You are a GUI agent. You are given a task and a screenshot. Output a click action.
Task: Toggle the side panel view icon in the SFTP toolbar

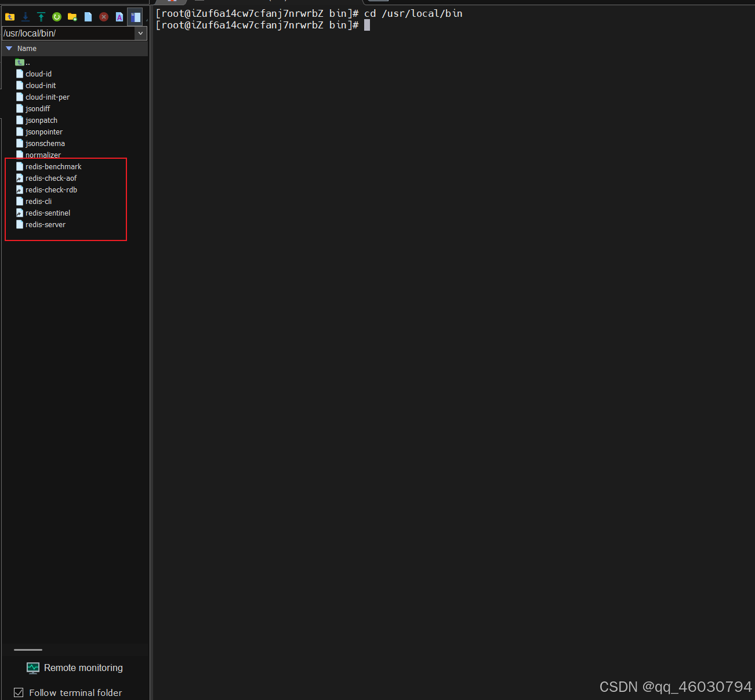pos(135,17)
